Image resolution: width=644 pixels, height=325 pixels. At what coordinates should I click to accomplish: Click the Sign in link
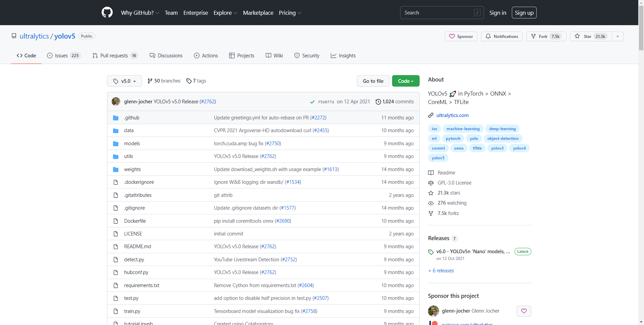497,13
